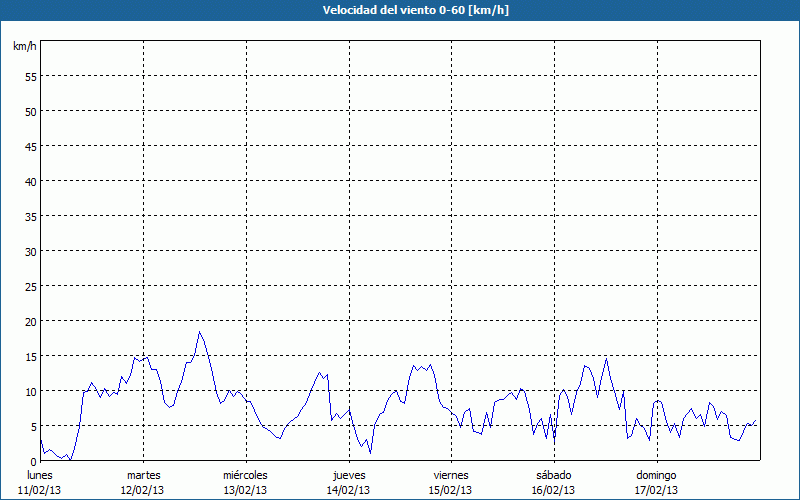Click the 0 value on the y-axis

[33, 461]
